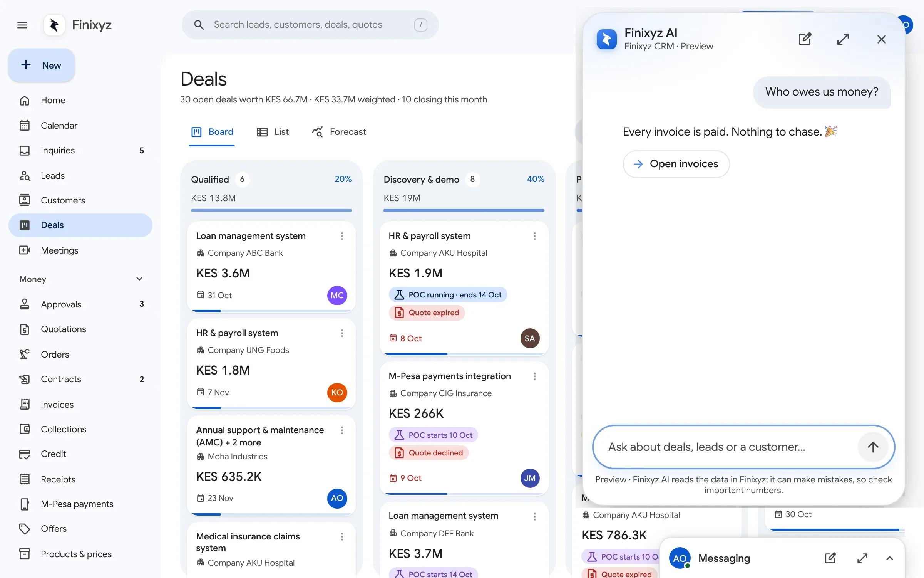Open Collections in the sidebar
The width and height of the screenshot is (924, 578).
[x=80, y=429]
